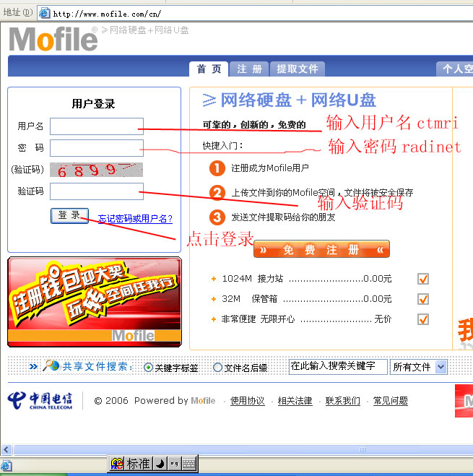
Task: Click the 网络硬盘 + 网络U盘 heading
Action: [x=290, y=100]
